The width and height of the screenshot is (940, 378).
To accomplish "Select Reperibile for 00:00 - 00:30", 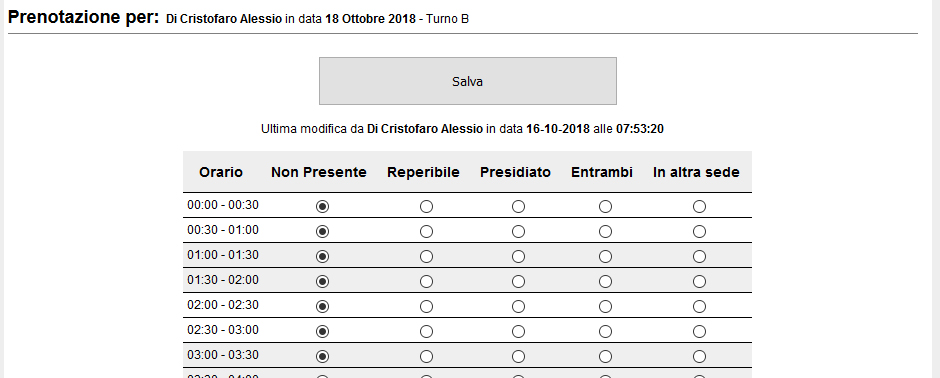I will point(426,207).
